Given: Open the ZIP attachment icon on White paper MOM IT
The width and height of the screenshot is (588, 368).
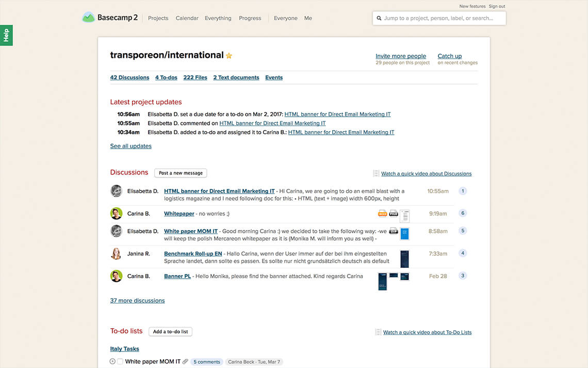Looking at the screenshot, I should click(394, 231).
